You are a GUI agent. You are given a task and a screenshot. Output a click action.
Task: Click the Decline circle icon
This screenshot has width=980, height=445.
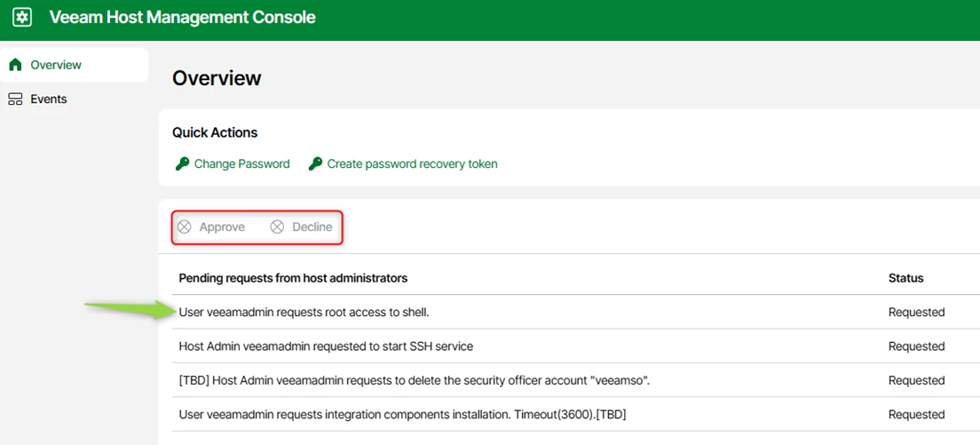pyautogui.click(x=277, y=227)
